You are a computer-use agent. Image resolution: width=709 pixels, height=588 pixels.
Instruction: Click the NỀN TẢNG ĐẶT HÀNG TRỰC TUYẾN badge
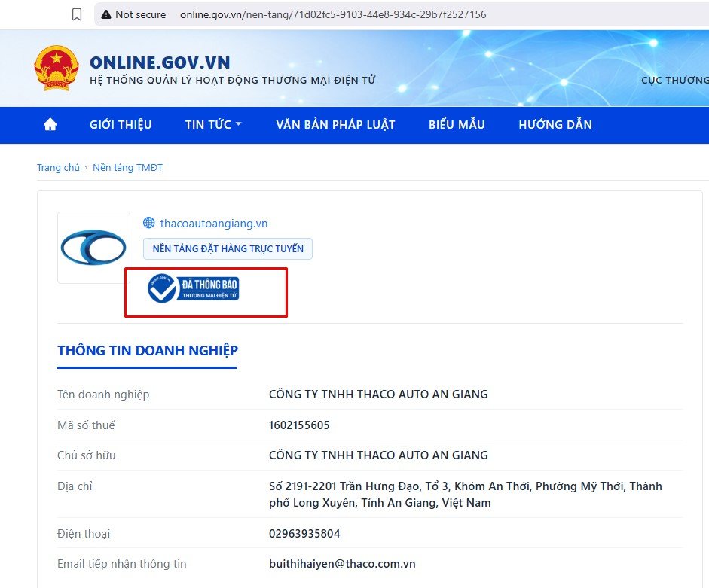point(228,248)
